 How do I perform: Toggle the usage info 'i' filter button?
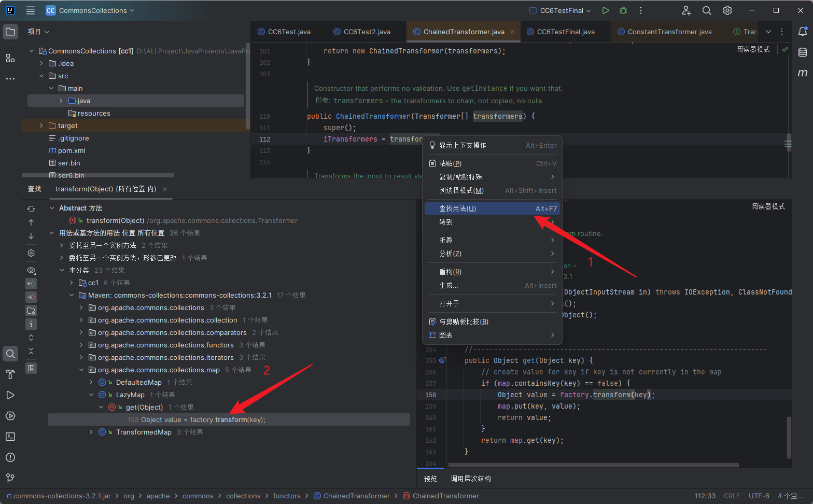(31, 324)
